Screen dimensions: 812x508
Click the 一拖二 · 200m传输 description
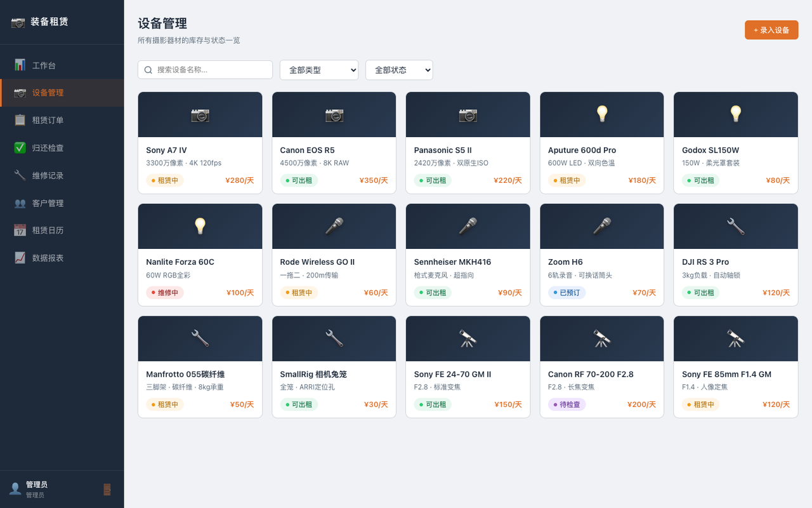tap(309, 276)
